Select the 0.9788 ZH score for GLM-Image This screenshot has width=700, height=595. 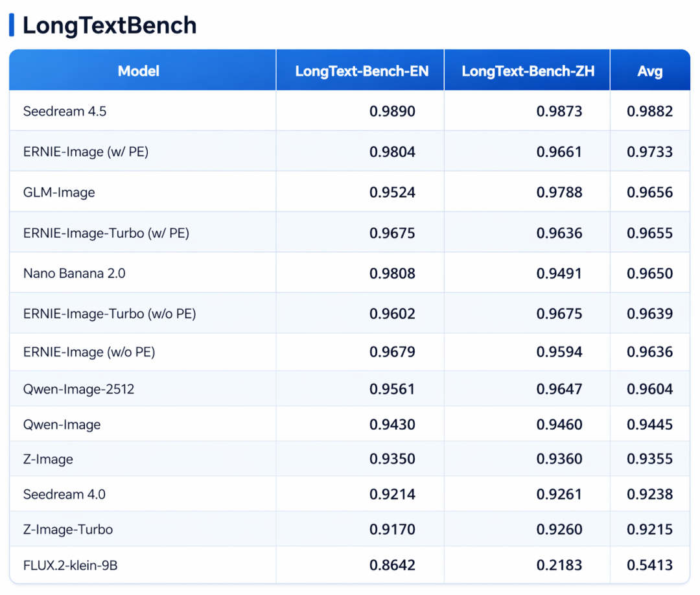[559, 192]
